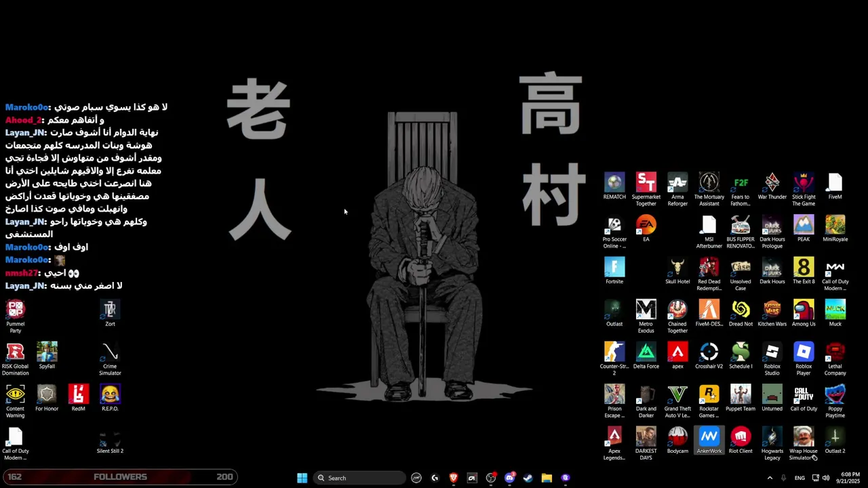
Task: Open the Windows Start menu
Action: pos(302,478)
